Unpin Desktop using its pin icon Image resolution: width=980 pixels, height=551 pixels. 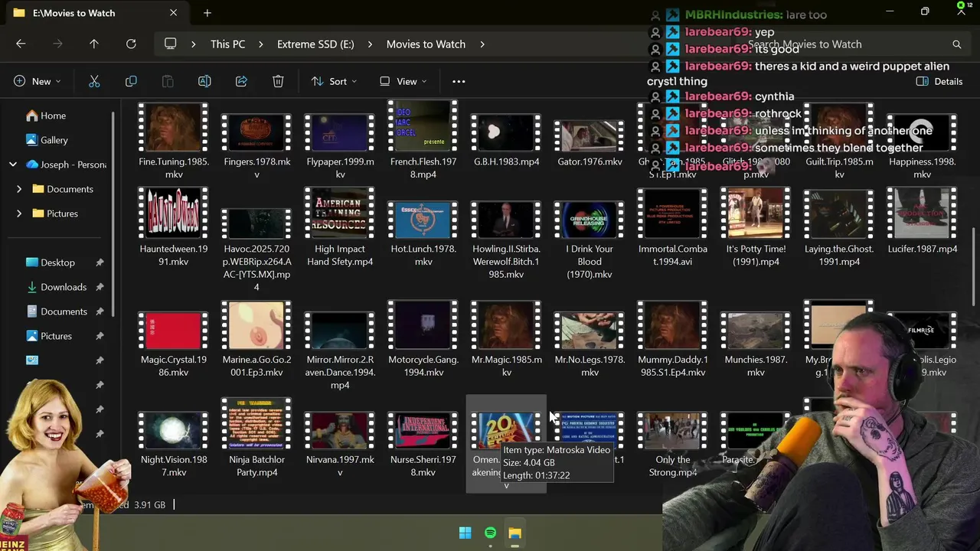(100, 262)
